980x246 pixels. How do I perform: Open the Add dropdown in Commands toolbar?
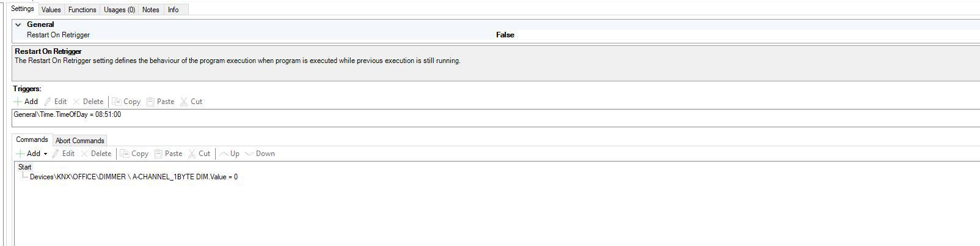45,154
